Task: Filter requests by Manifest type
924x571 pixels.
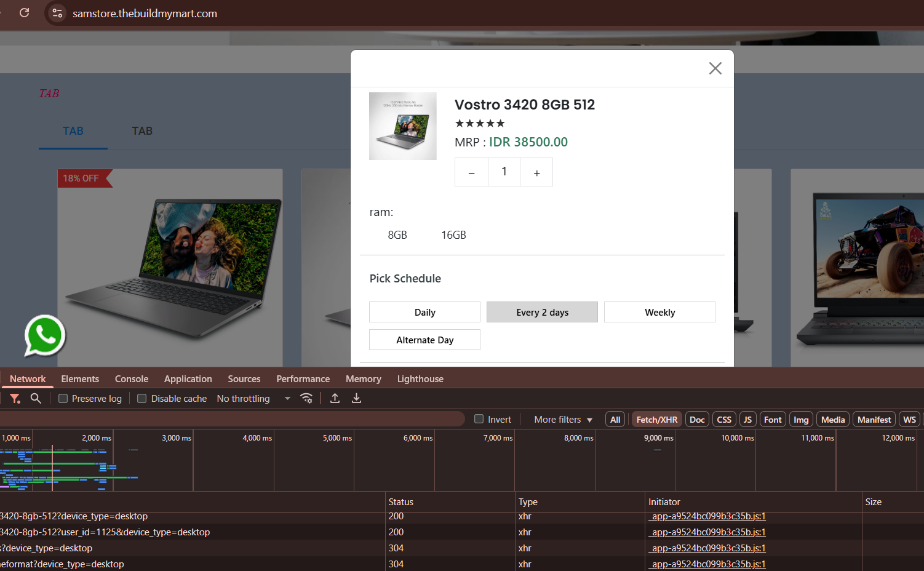Action: point(874,420)
